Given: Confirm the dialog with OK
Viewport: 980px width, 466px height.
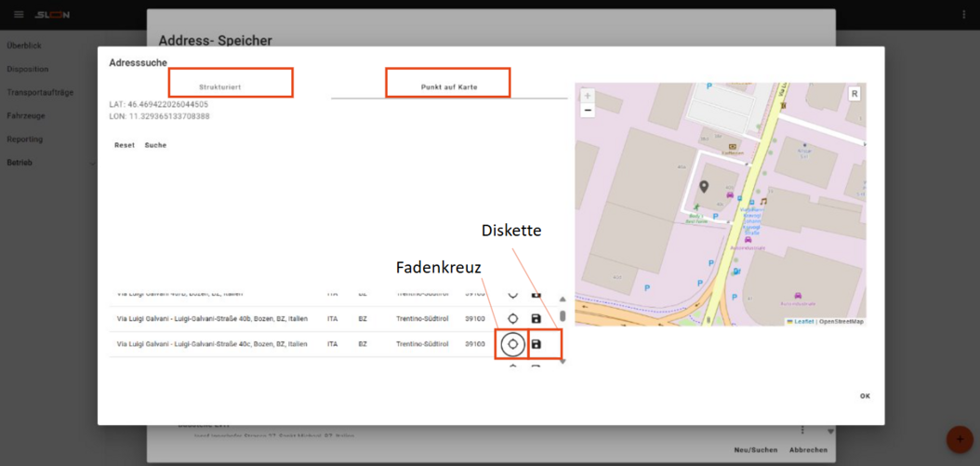Looking at the screenshot, I should pos(865,396).
